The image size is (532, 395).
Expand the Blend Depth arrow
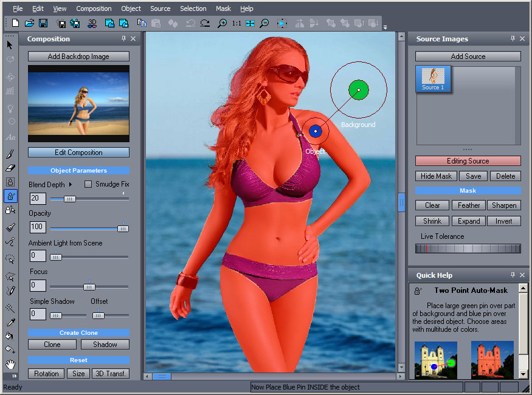click(x=70, y=184)
